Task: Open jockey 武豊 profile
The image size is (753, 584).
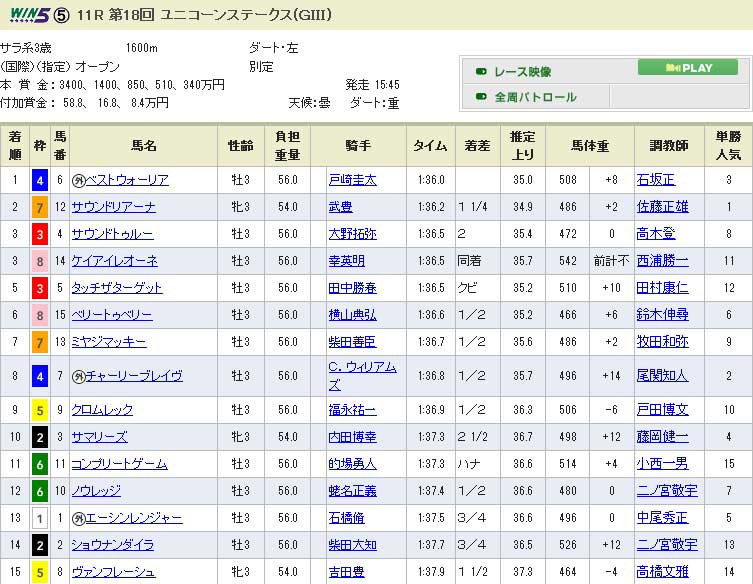Action: point(340,207)
